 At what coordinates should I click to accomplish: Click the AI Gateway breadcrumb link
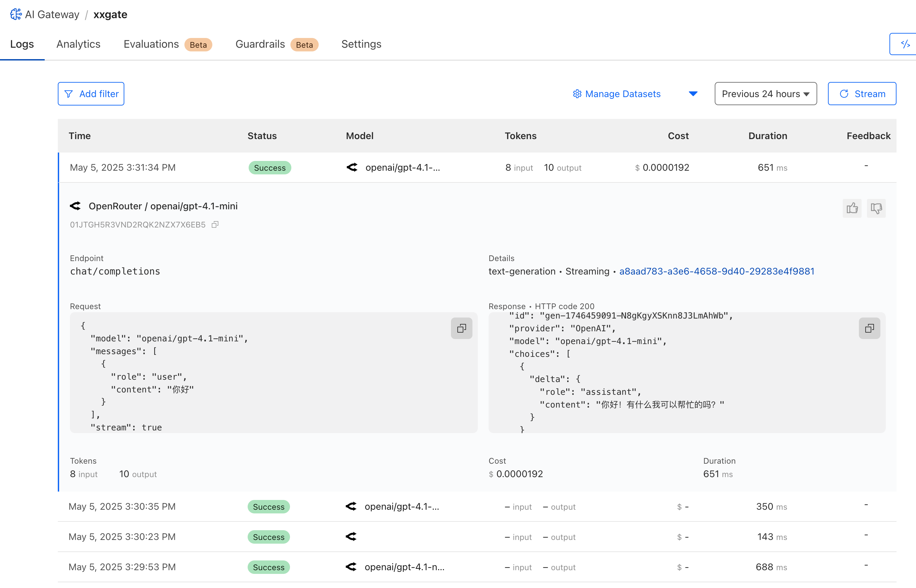(52, 14)
